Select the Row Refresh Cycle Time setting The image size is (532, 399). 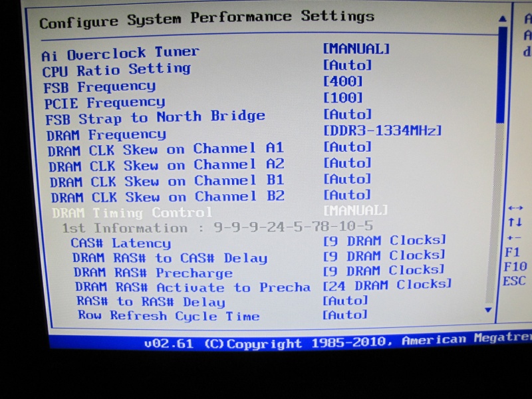tap(169, 316)
